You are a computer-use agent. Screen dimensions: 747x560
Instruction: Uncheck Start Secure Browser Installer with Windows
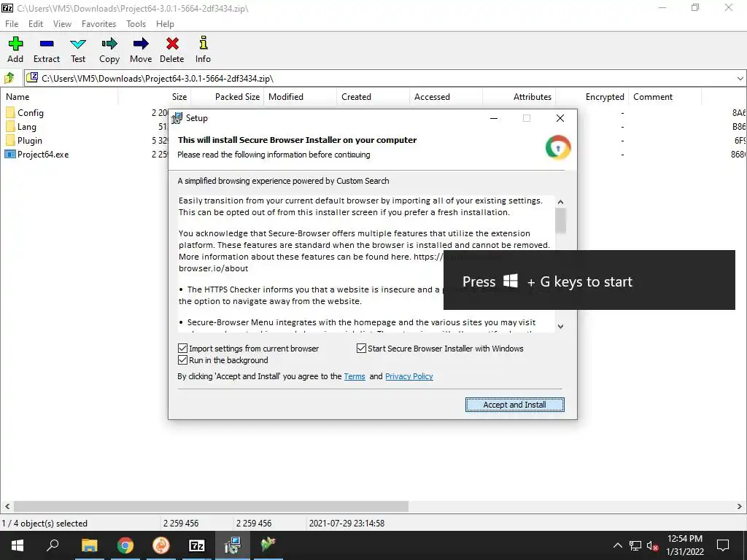pyautogui.click(x=361, y=349)
